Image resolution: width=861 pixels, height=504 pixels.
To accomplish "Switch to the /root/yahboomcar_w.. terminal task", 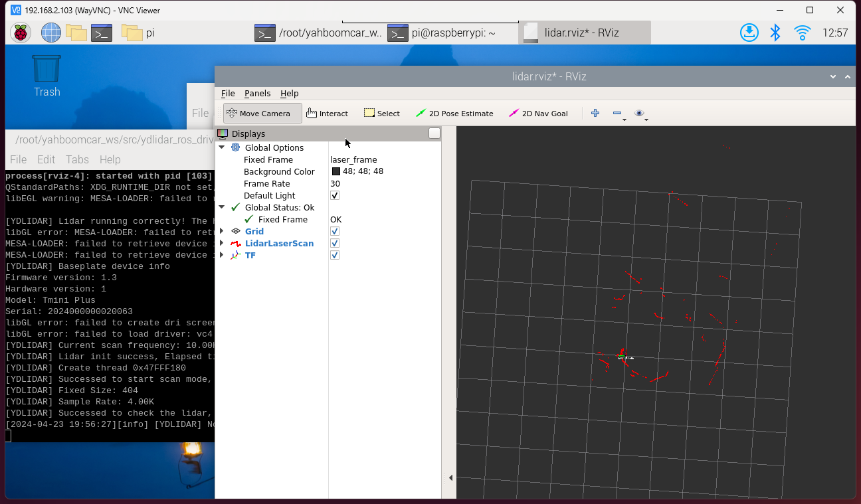I will click(318, 33).
